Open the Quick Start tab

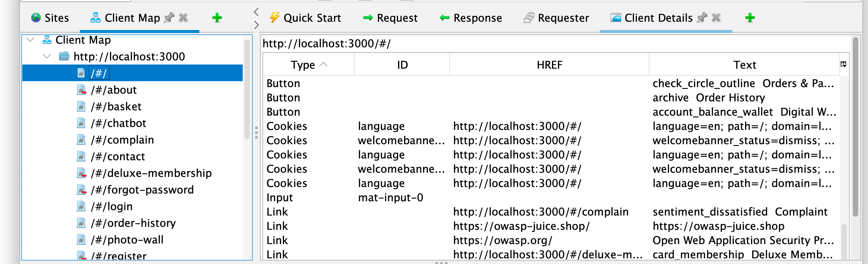305,18
